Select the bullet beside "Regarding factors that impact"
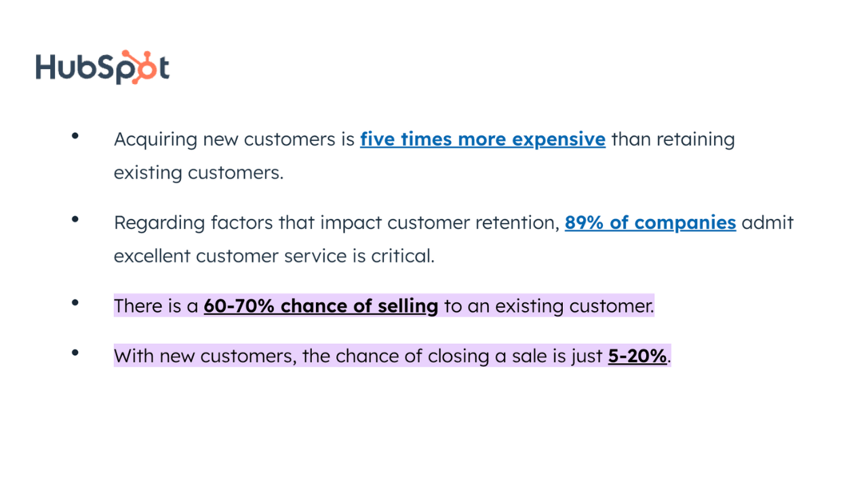The height and width of the screenshot is (488, 868). click(x=75, y=220)
